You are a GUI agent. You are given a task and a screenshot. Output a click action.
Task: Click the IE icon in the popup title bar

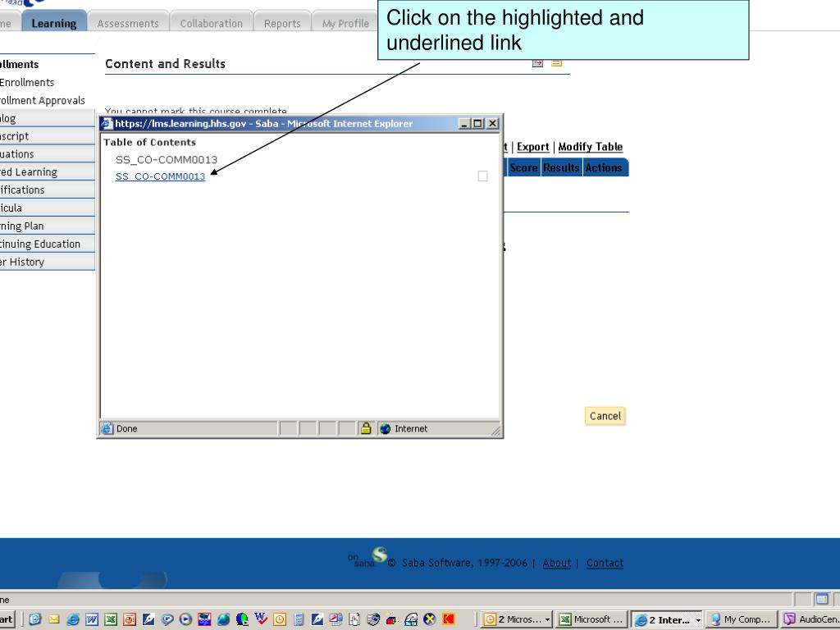[107, 124]
